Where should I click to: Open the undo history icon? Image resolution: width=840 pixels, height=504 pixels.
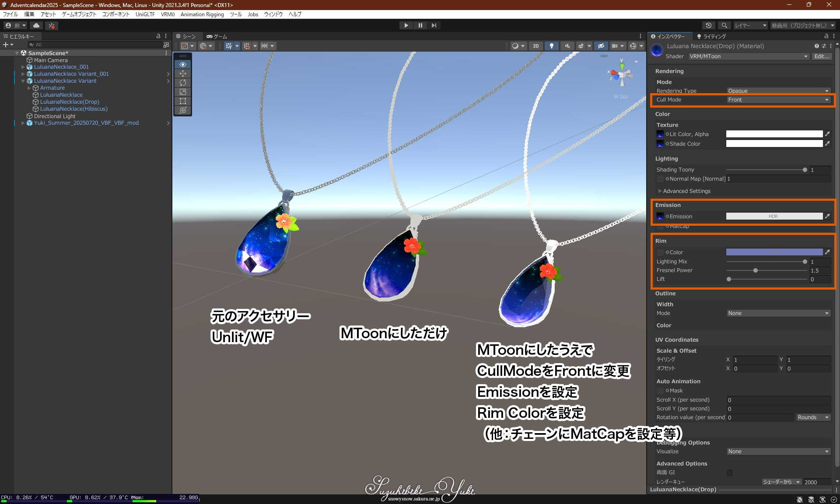(x=709, y=25)
